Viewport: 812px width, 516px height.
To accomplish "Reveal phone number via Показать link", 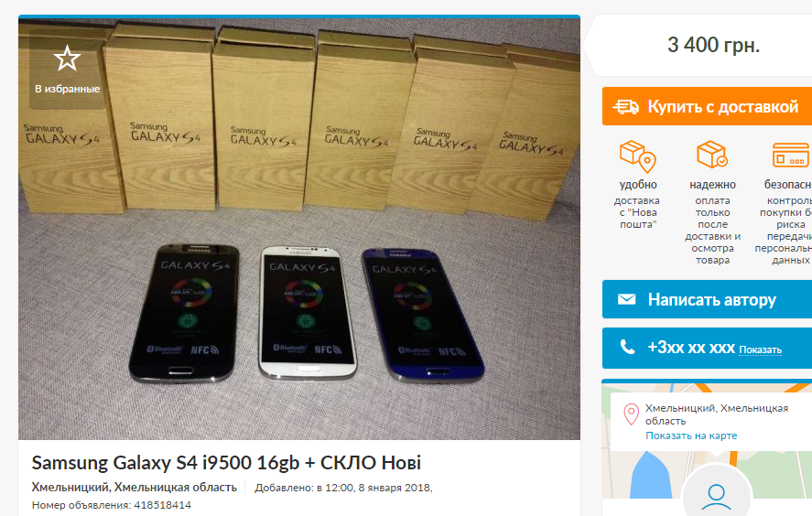I will [x=760, y=349].
